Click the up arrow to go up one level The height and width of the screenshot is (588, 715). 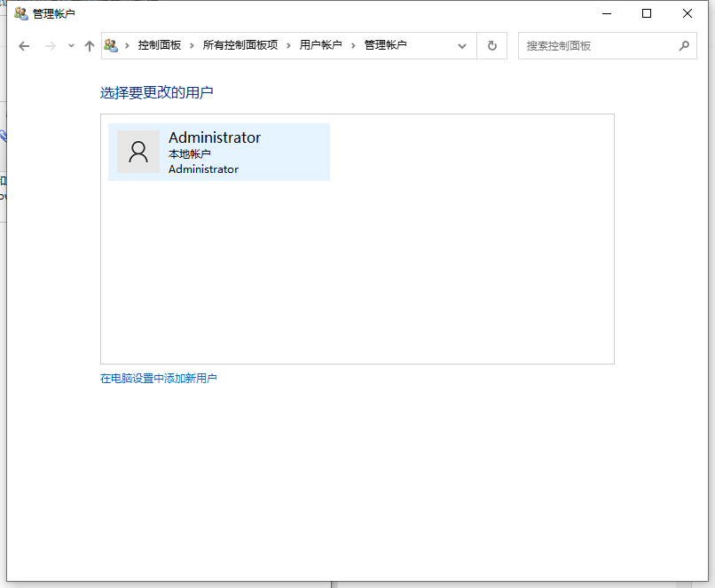point(89,45)
